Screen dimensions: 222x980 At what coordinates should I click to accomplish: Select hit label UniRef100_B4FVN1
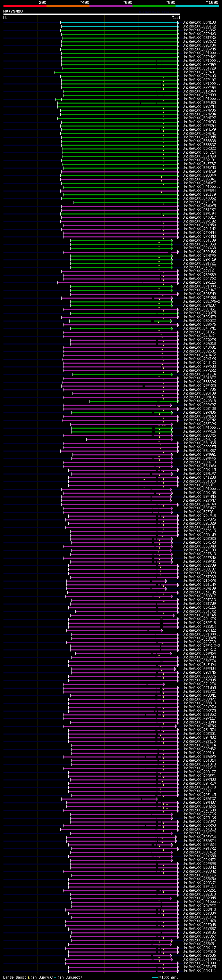click(199, 328)
